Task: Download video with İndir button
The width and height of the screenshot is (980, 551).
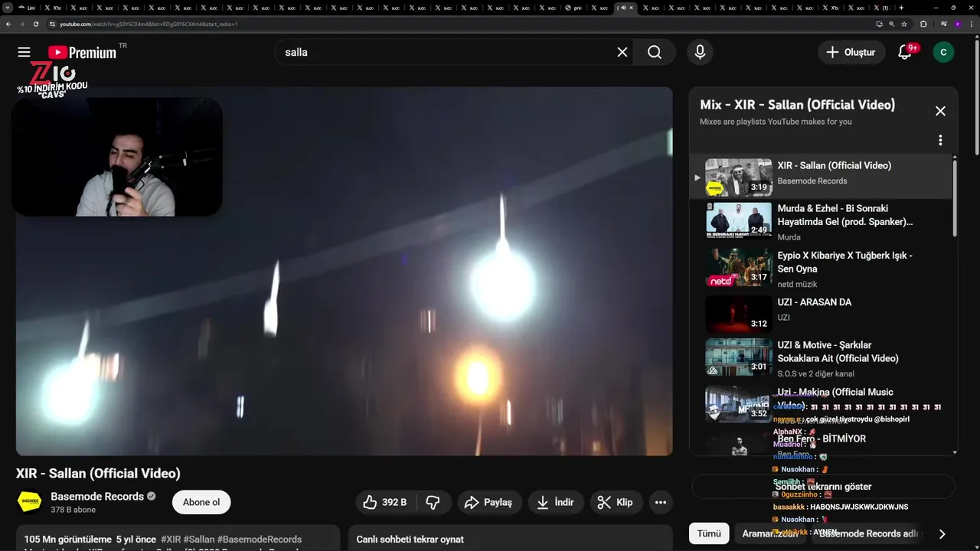Action: [x=555, y=502]
